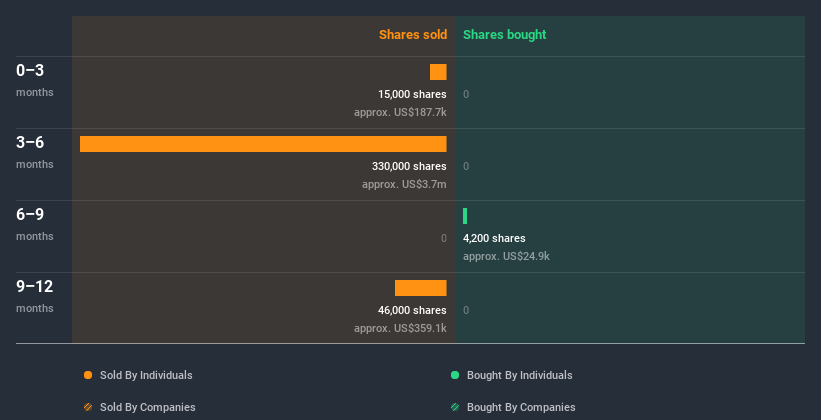
Task: Click the 0–3 months orange sold bar
Action: [438, 72]
